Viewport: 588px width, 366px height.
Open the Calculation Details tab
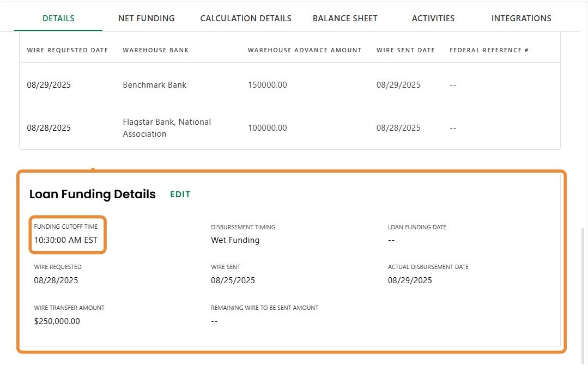pos(245,18)
